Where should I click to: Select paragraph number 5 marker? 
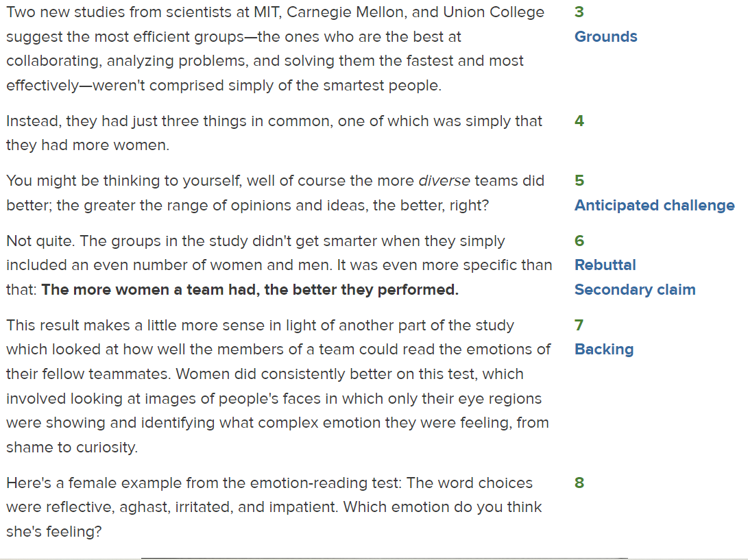coord(579,181)
